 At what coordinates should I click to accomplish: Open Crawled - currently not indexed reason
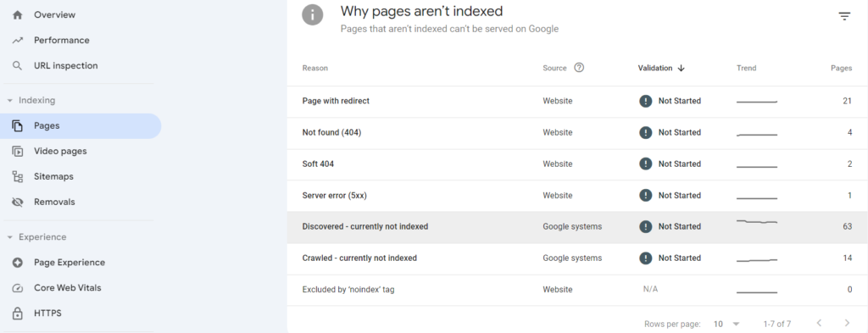click(x=359, y=258)
